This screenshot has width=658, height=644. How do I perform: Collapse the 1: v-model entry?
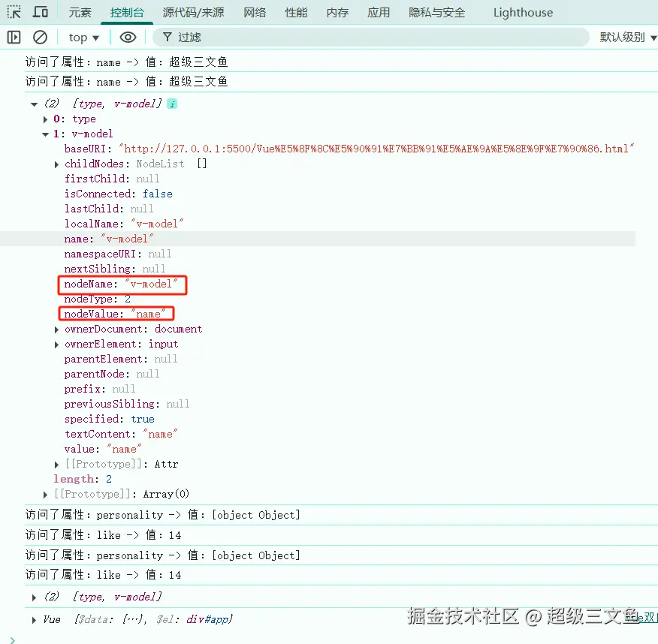45,134
